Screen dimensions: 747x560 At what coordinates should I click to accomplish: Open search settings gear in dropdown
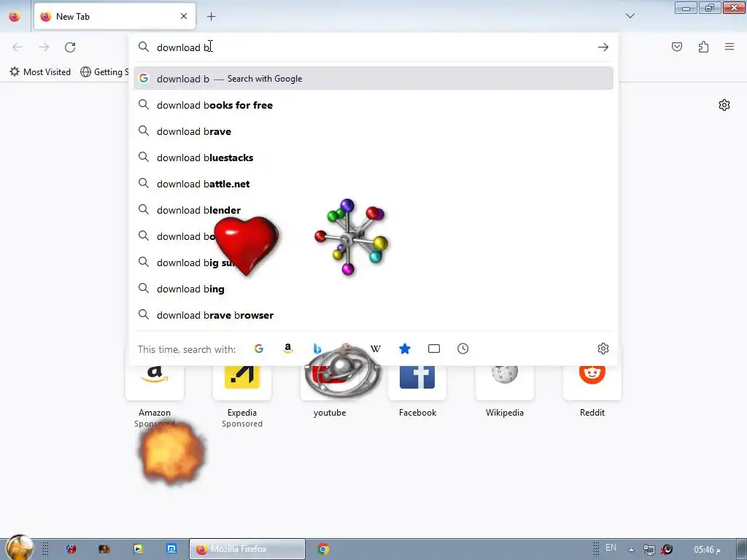[x=603, y=349]
